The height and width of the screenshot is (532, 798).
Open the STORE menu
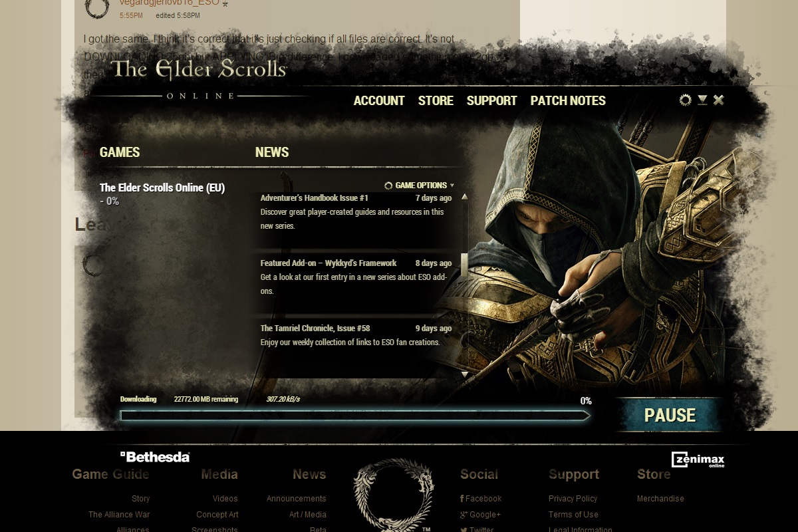436,100
